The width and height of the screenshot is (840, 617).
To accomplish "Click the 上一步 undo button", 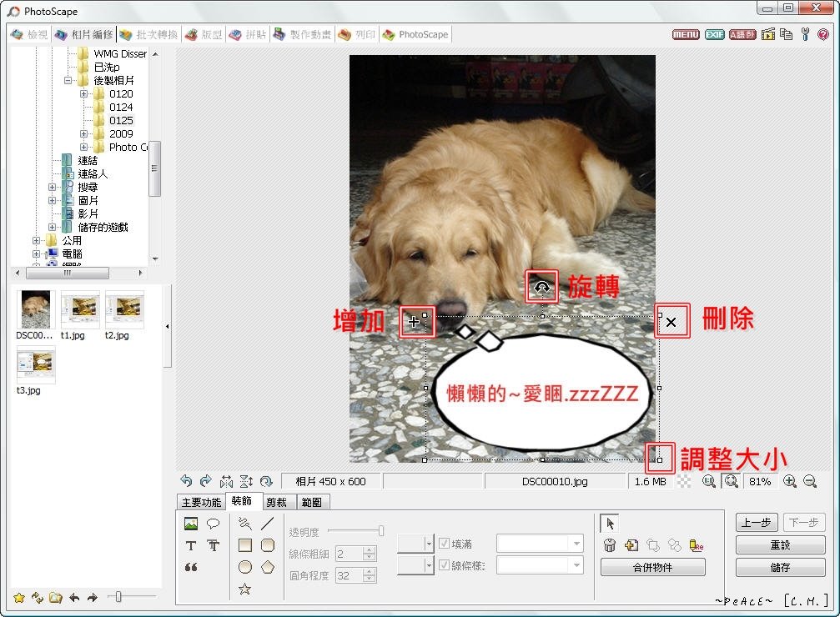I will [x=757, y=522].
